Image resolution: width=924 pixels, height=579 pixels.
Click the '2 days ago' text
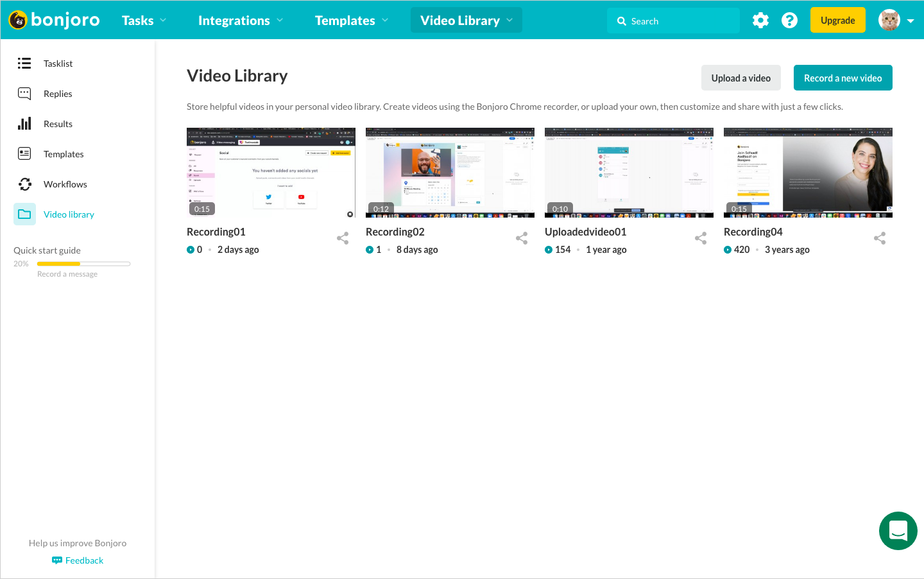click(238, 250)
